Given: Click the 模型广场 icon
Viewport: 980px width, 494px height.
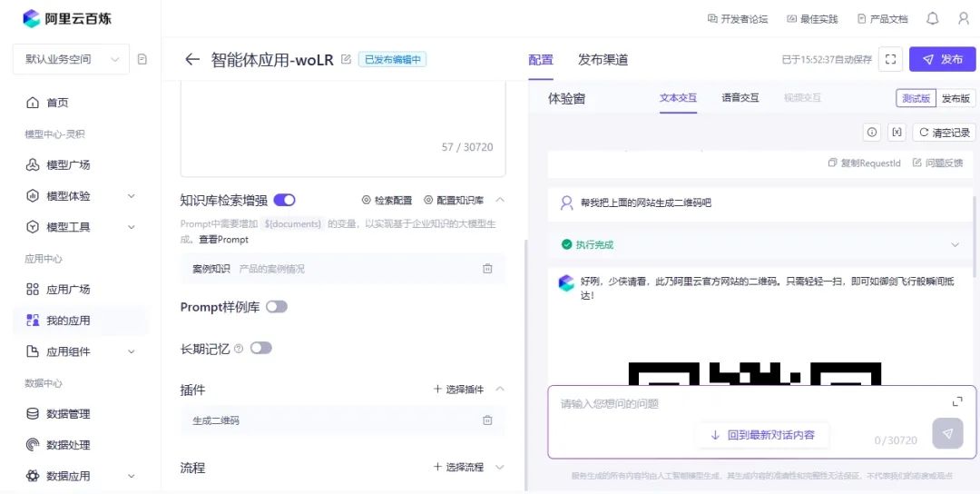Looking at the screenshot, I should pos(33,165).
